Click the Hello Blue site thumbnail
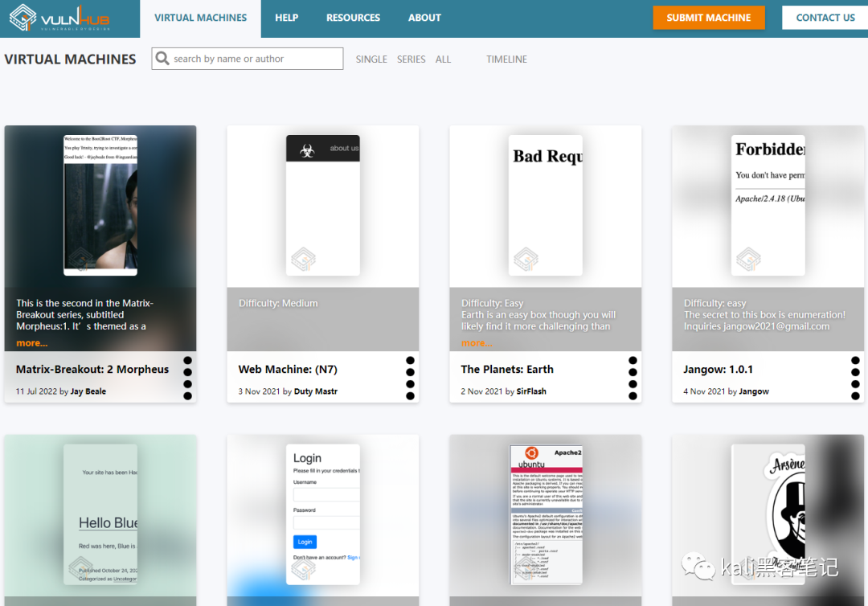The width and height of the screenshot is (868, 606). coord(100,514)
